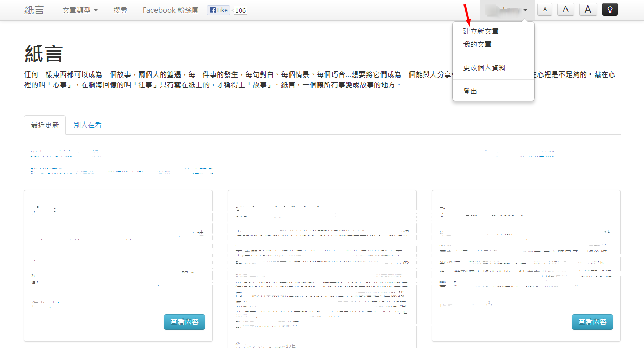Open 我的文章 from the user menu
644x348 pixels.
477,44
